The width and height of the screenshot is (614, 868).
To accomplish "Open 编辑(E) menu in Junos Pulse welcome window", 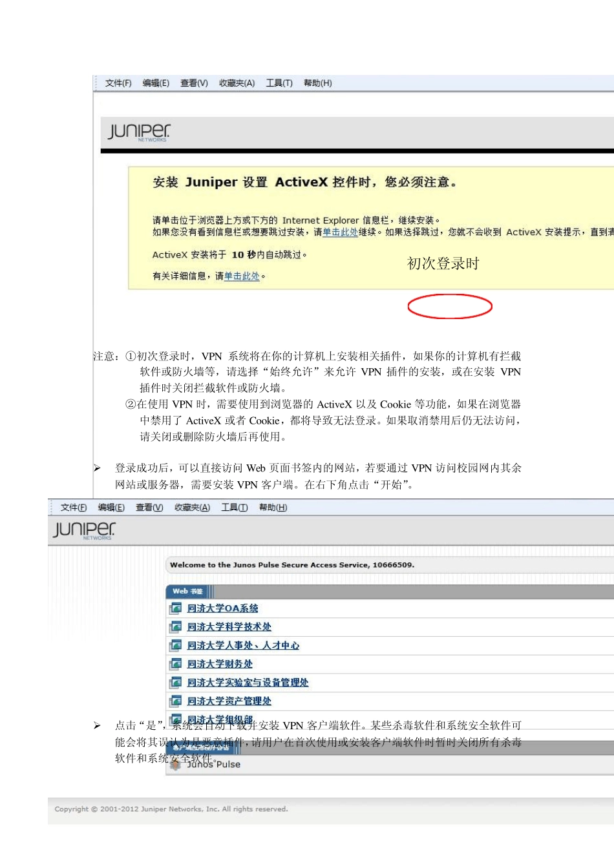I will [x=111, y=508].
